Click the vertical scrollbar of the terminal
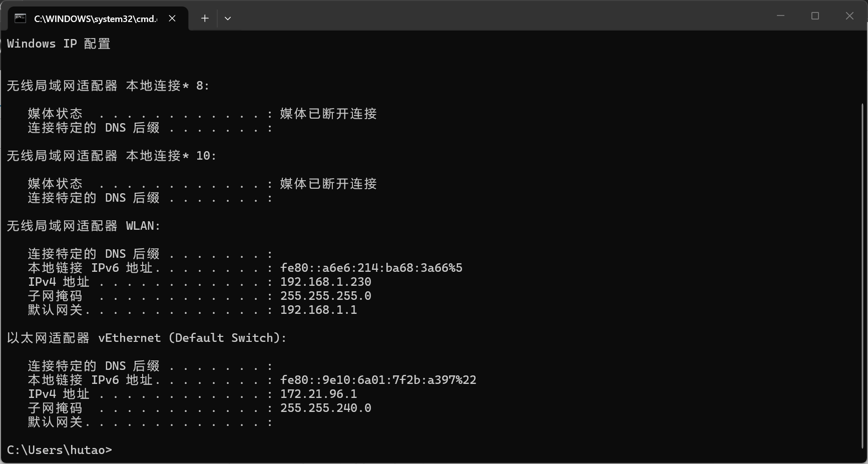 [862, 275]
